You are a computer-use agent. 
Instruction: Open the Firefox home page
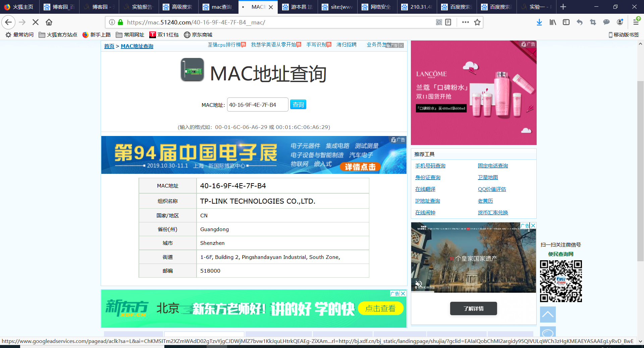pyautogui.click(x=49, y=22)
